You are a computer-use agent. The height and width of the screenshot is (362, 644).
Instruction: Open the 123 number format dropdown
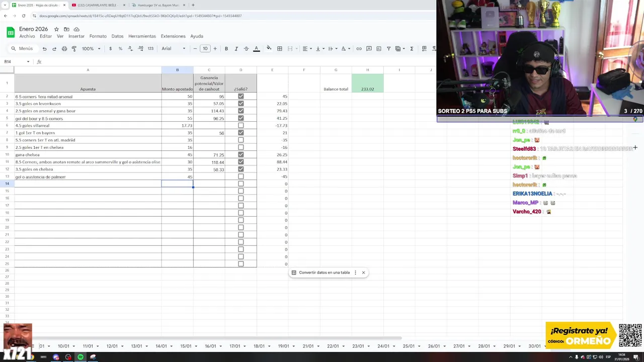[150, 49]
